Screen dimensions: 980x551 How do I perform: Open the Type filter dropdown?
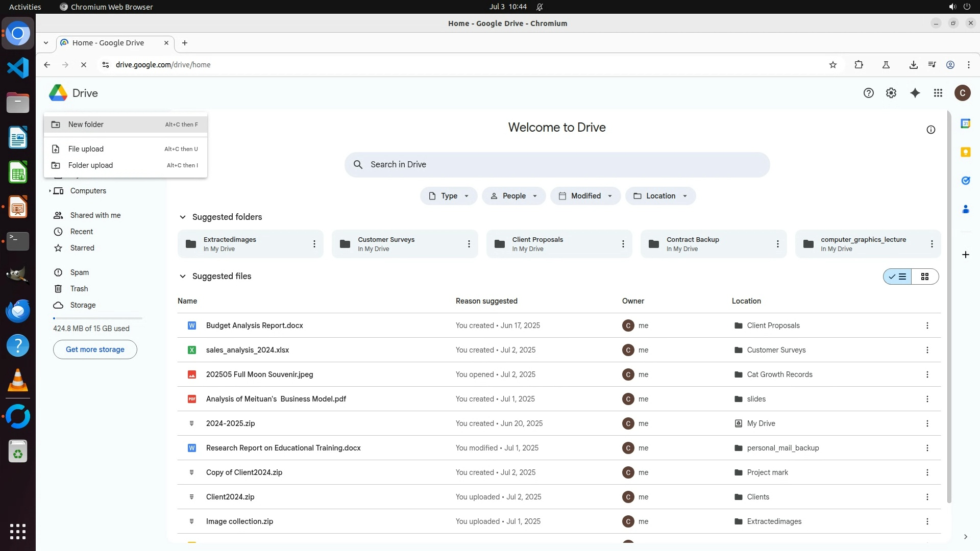[449, 196]
